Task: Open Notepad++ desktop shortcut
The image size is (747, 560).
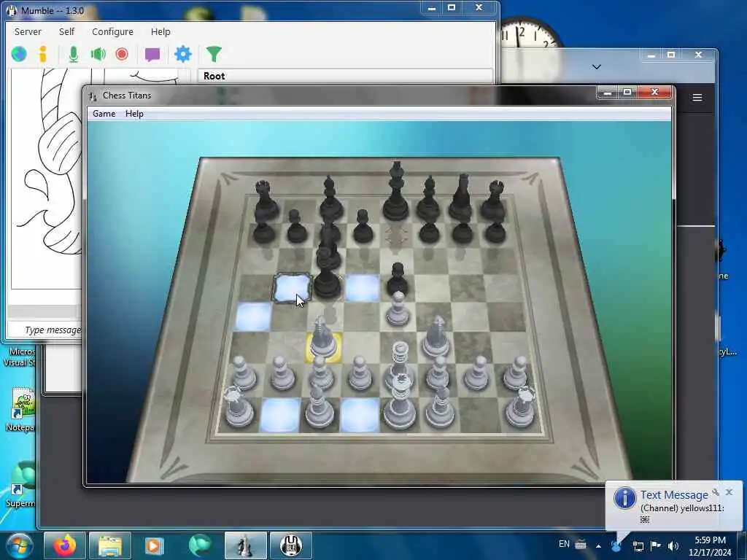Action: [x=21, y=409]
